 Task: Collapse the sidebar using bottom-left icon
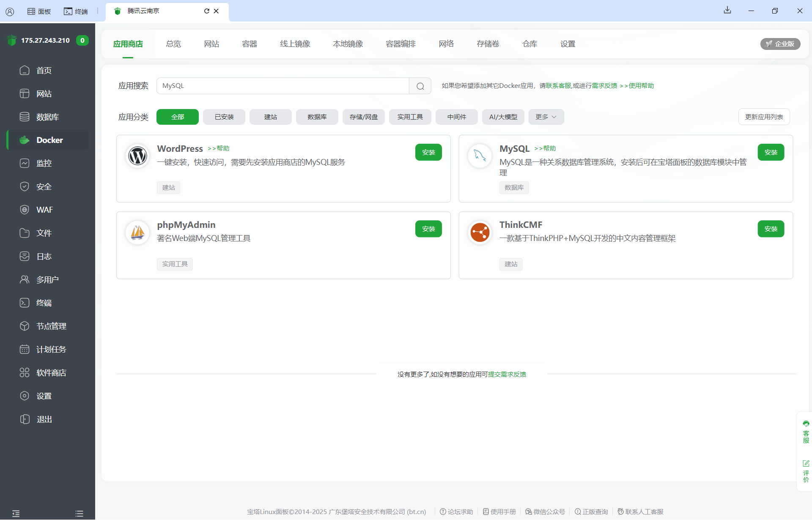coord(16,513)
